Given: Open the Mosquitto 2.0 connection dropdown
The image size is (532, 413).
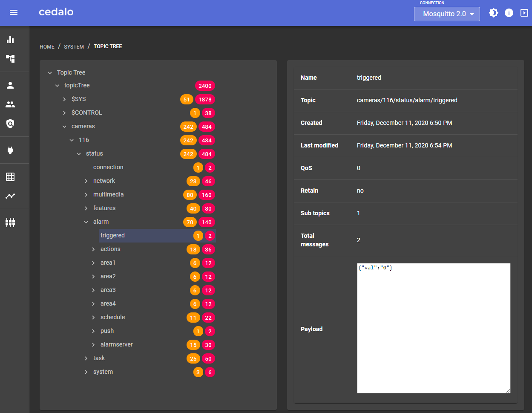Looking at the screenshot, I should pyautogui.click(x=447, y=14).
